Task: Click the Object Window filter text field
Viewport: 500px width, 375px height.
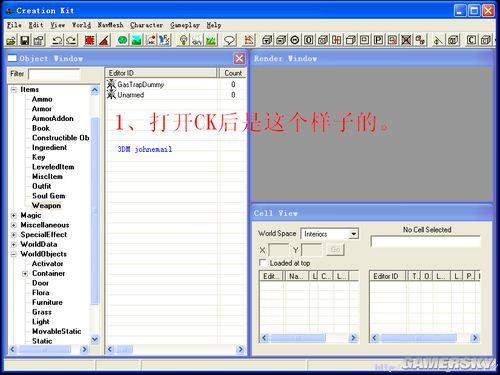Action: tap(54, 74)
